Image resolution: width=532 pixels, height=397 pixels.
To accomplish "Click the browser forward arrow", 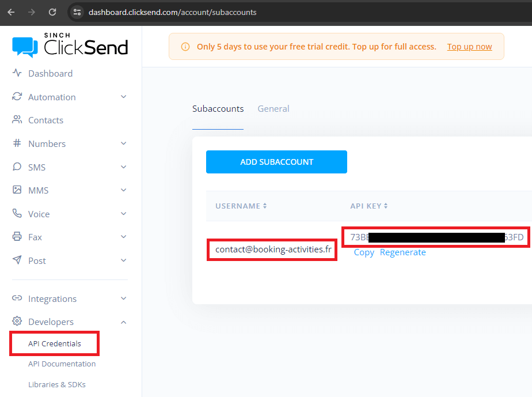I will (32, 12).
